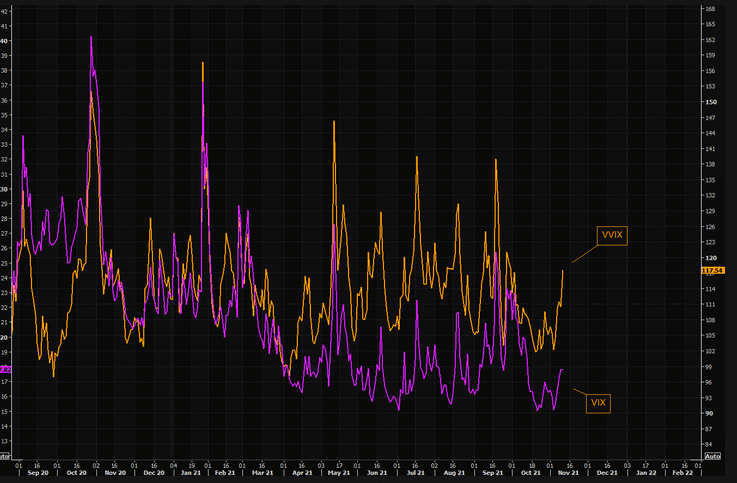This screenshot has width=737, height=483.
Task: Click the orange 117.54 last-price tag
Action: point(712,270)
